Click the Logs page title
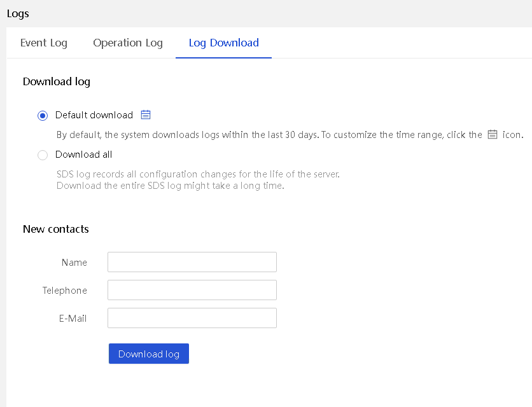Screen dimensions: 532x407 pos(18,13)
